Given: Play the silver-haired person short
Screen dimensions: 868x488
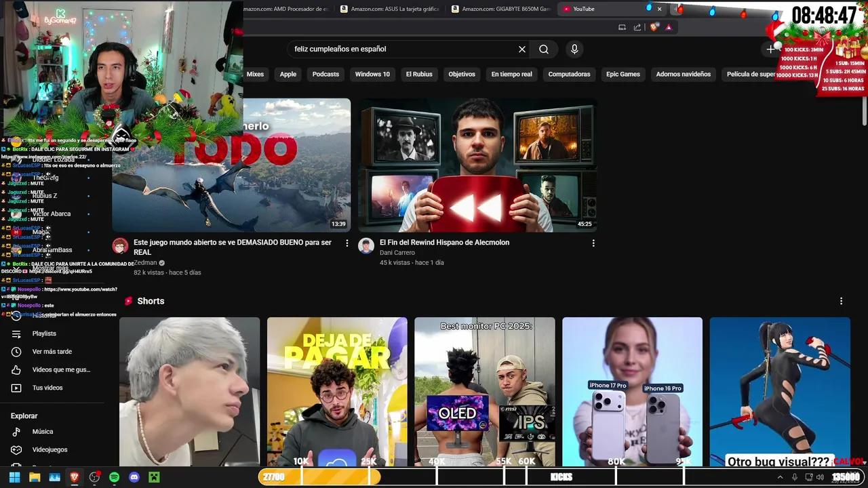Looking at the screenshot, I should tap(189, 392).
